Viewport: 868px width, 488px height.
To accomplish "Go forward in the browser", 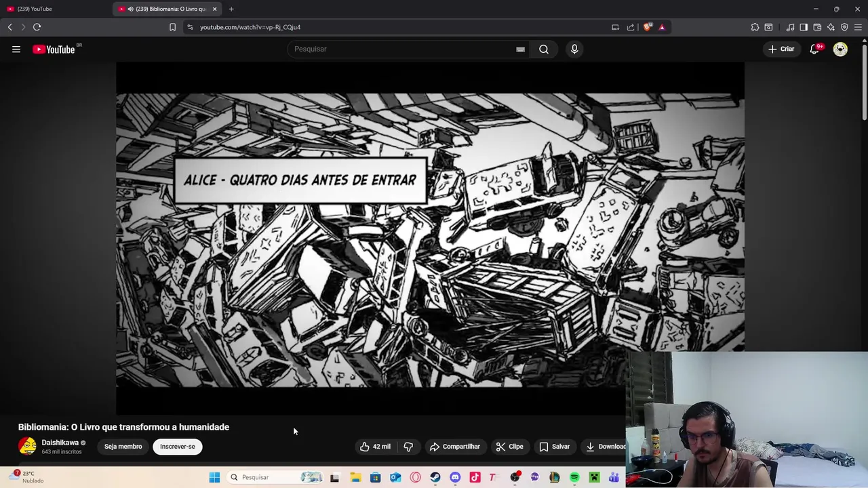I will coord(22,27).
